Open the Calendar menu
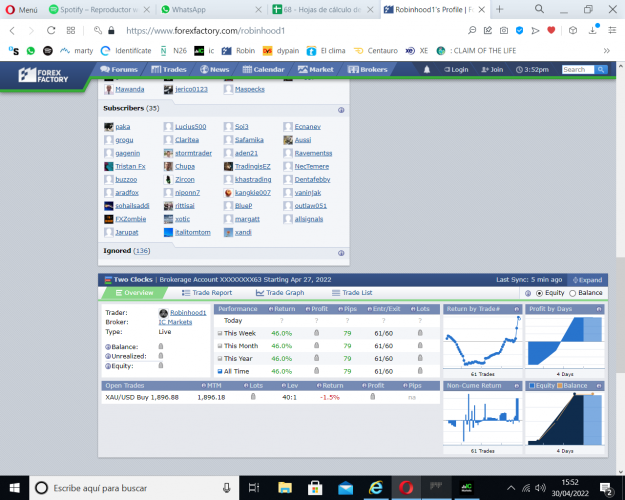This screenshot has width=625, height=500. (263, 69)
